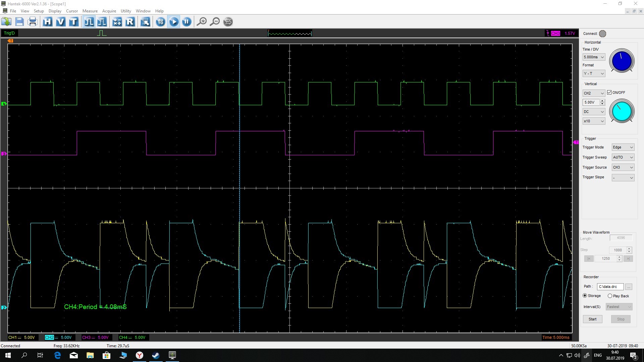Click the Recorder Start button
This screenshot has height=362, width=644.
[x=592, y=319]
